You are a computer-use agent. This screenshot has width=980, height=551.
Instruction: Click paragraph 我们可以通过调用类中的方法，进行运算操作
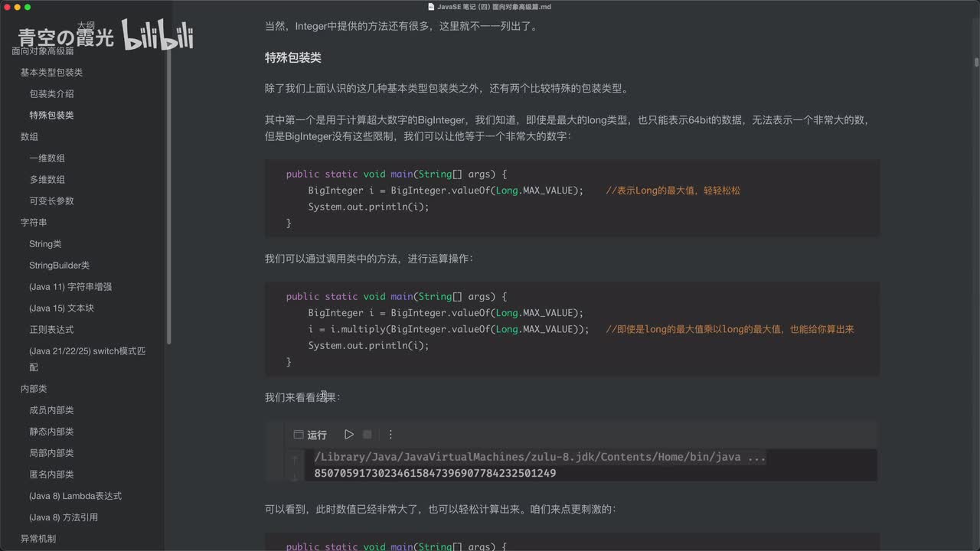369,259
